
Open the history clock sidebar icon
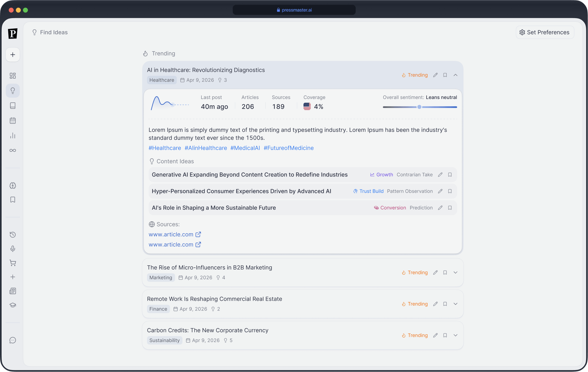[x=13, y=235]
